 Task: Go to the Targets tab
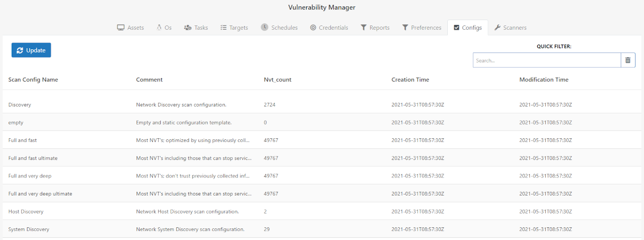coord(234,28)
